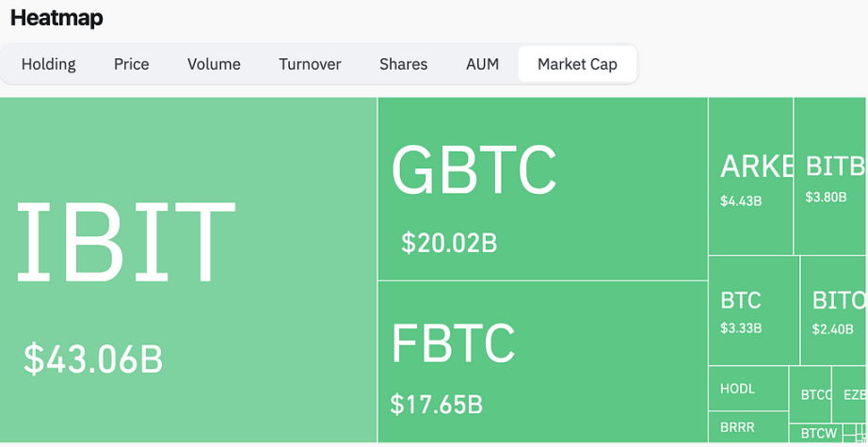This screenshot has width=868, height=447.
Task: Click the Market Cap tab
Action: pyautogui.click(x=577, y=64)
